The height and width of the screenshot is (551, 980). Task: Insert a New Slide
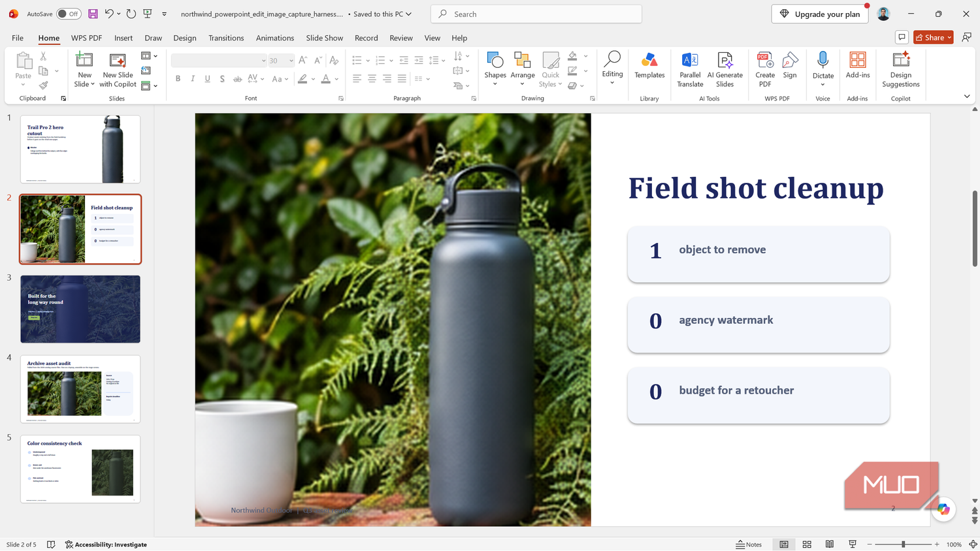84,69
